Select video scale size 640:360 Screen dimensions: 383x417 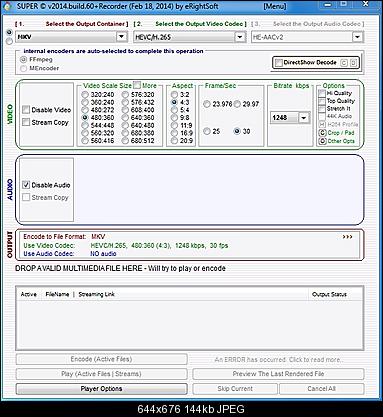click(x=125, y=118)
